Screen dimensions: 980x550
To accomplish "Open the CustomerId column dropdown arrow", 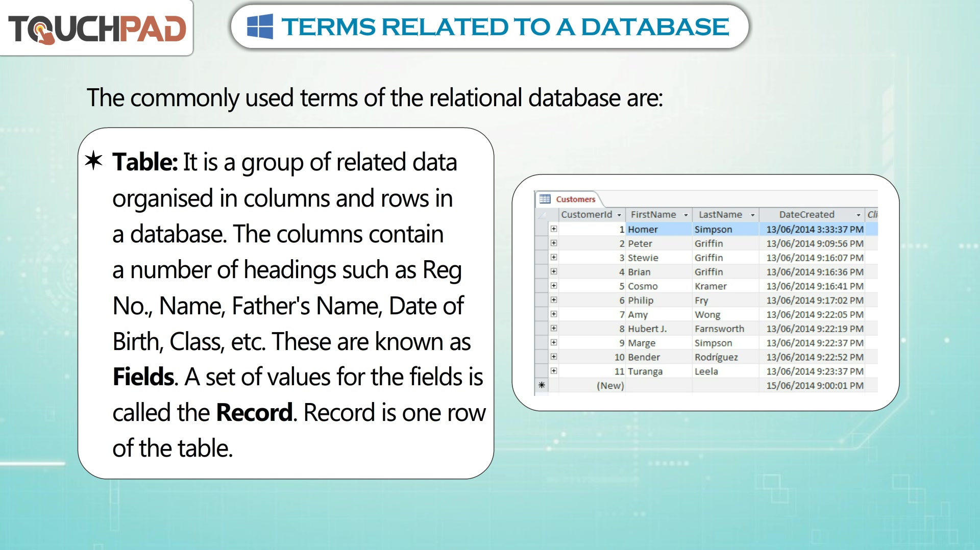I will [619, 215].
